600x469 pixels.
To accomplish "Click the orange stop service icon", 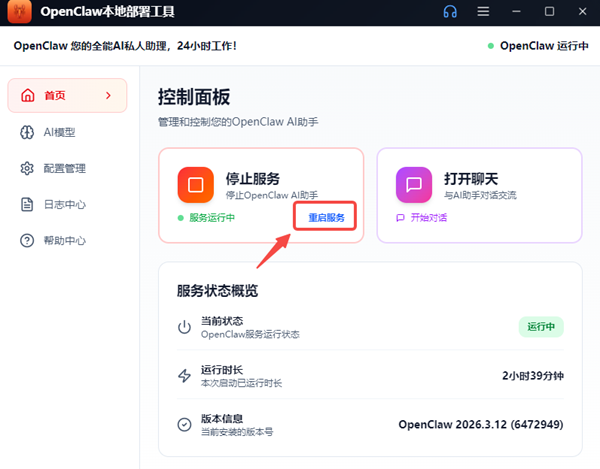I will pos(196,185).
